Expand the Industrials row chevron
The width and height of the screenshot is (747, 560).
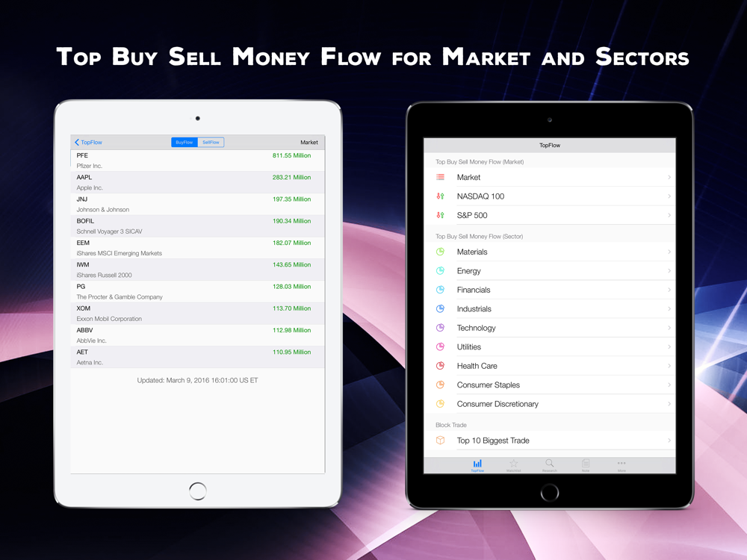click(x=669, y=309)
